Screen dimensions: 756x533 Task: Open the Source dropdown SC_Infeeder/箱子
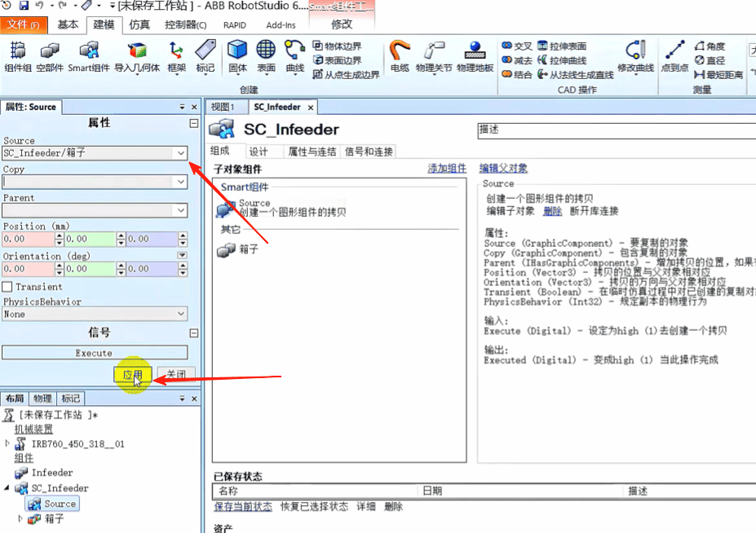(181, 153)
